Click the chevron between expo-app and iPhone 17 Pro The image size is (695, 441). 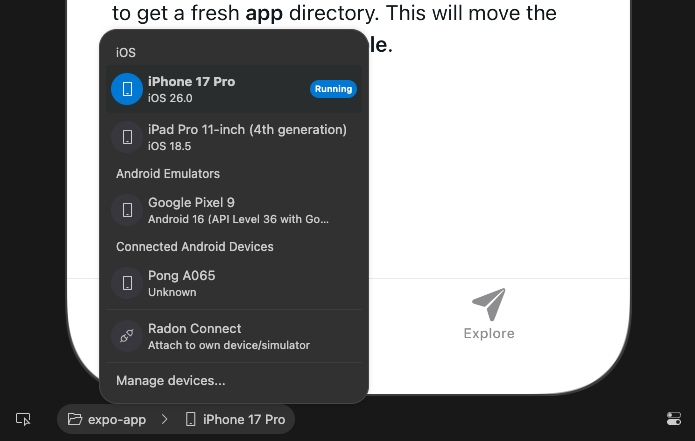tap(164, 419)
